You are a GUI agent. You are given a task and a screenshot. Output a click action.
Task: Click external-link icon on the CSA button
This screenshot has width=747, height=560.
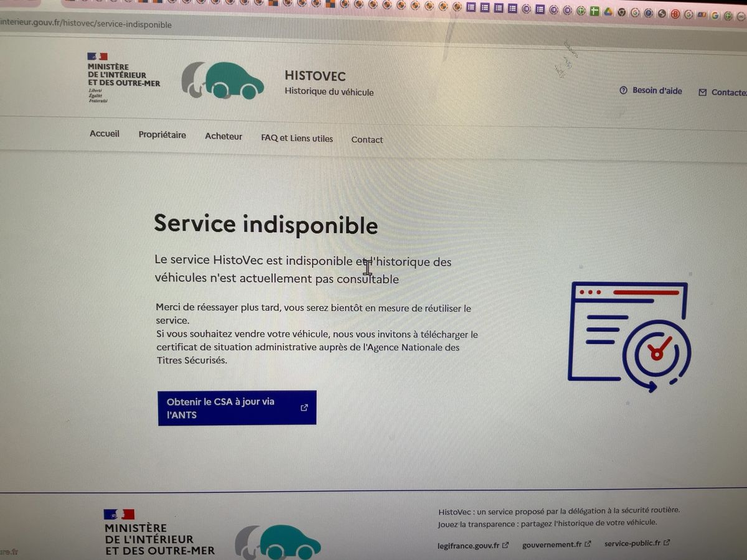304,408
